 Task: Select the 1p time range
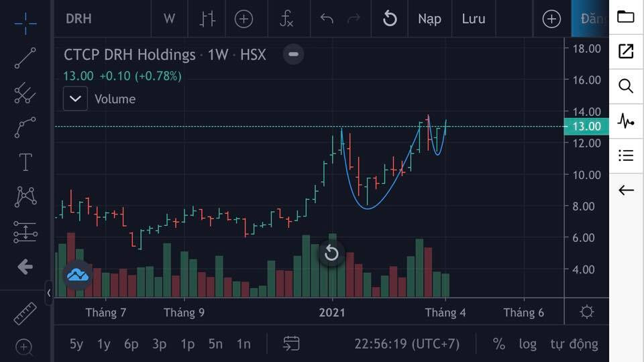coord(187,344)
